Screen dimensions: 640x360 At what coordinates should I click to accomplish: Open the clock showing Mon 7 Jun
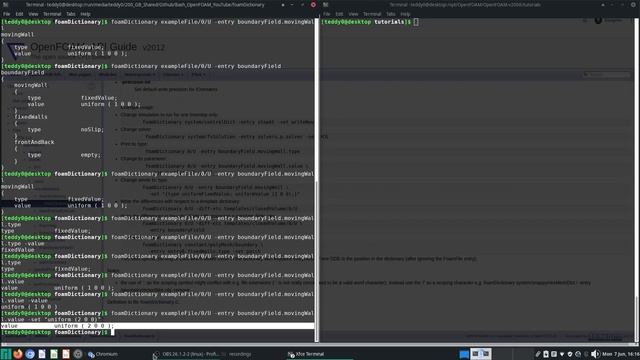pyautogui.click(x=620, y=354)
